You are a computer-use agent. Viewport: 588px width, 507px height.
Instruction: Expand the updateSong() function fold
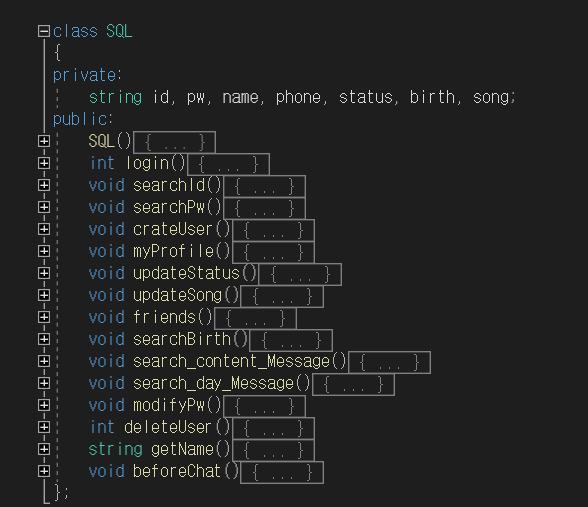[x=44, y=295]
